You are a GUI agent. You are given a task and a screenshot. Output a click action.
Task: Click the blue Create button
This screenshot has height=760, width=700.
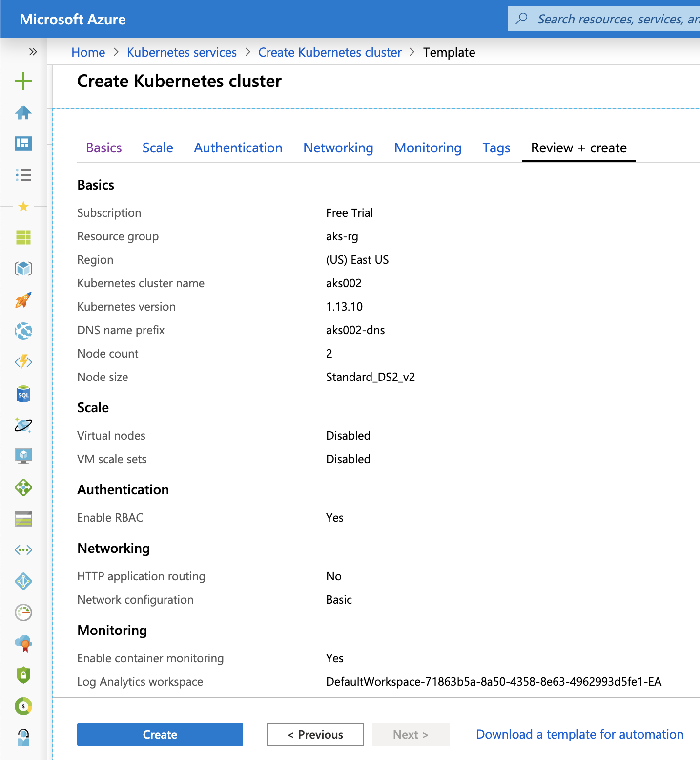160,735
